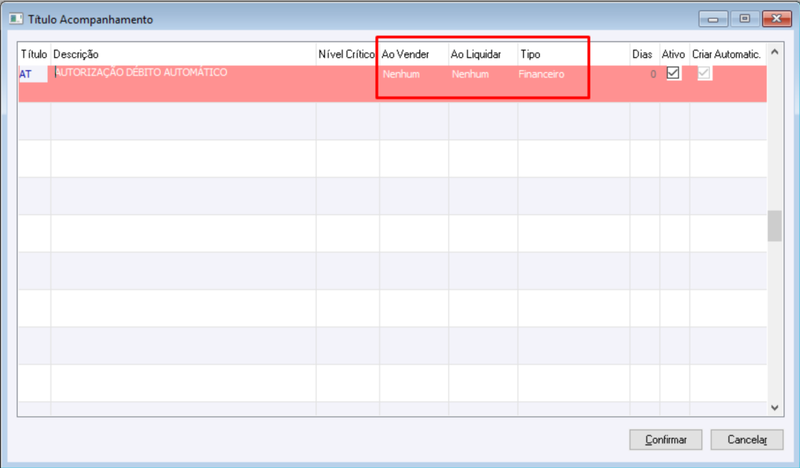800x468 pixels.
Task: Open the Ao Liquidar value 'Nenhum'
Action: point(470,74)
